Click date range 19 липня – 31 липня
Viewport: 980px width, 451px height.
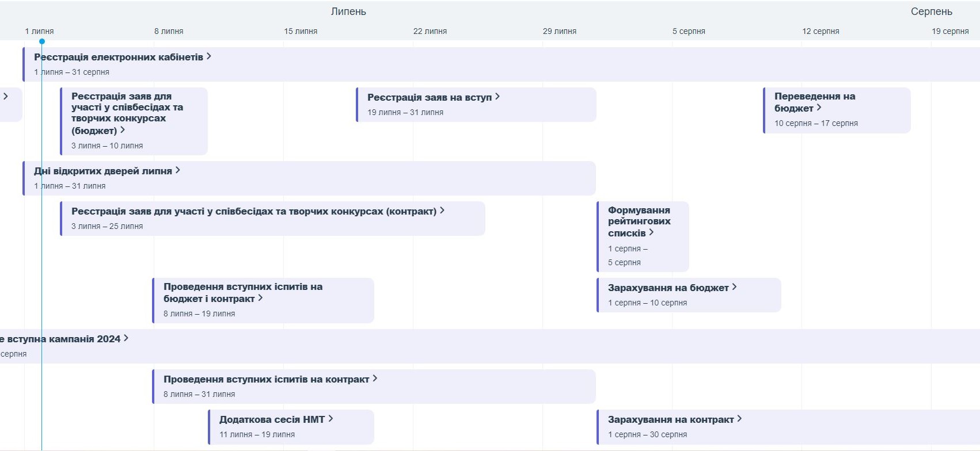[405, 112]
